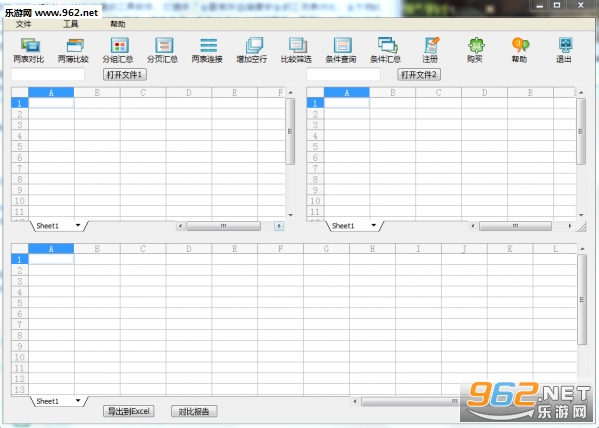Image resolution: width=599 pixels, height=428 pixels.
Task: Select Sheet1 tab in left top grid
Action: tap(48, 226)
